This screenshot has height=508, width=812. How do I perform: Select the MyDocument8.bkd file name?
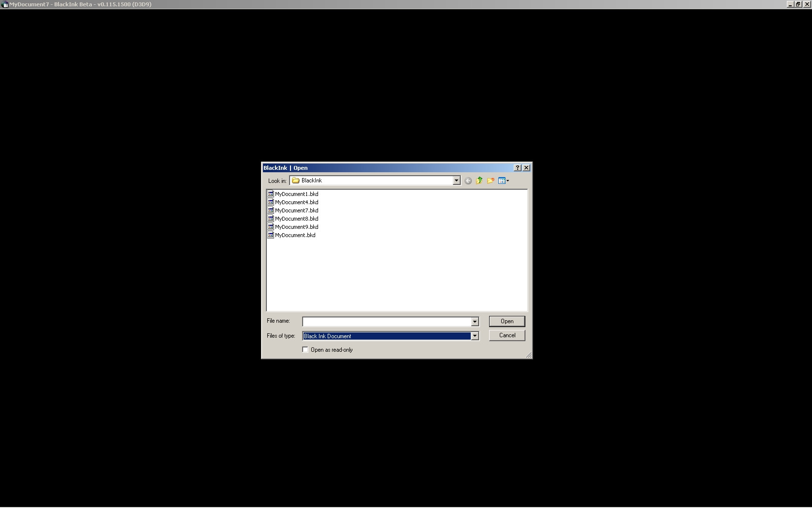point(297,219)
